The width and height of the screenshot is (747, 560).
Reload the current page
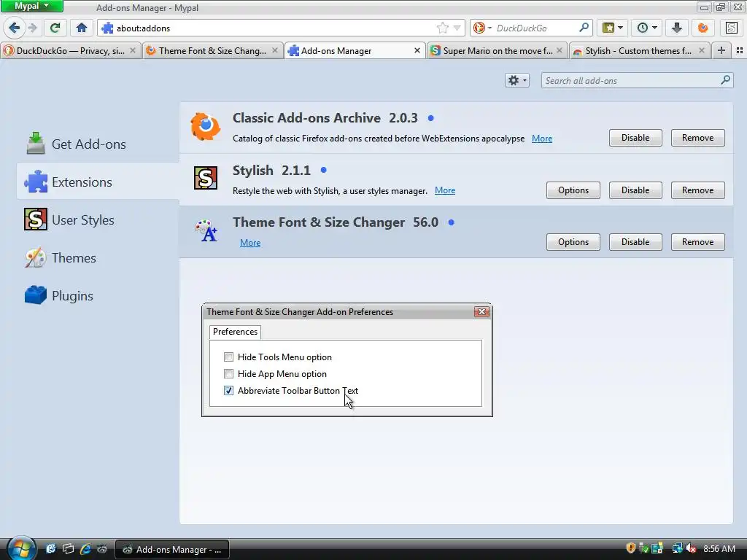point(55,28)
